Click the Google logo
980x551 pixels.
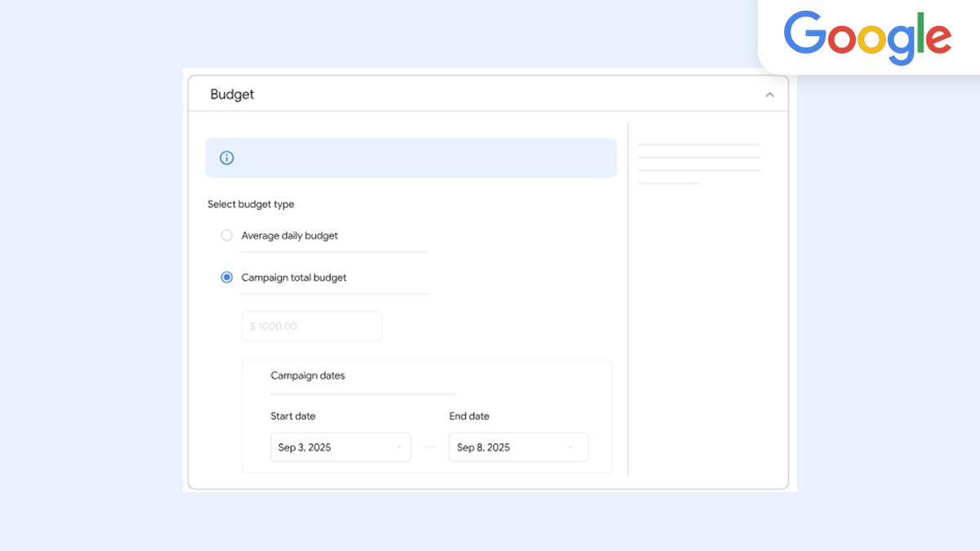[x=867, y=35]
